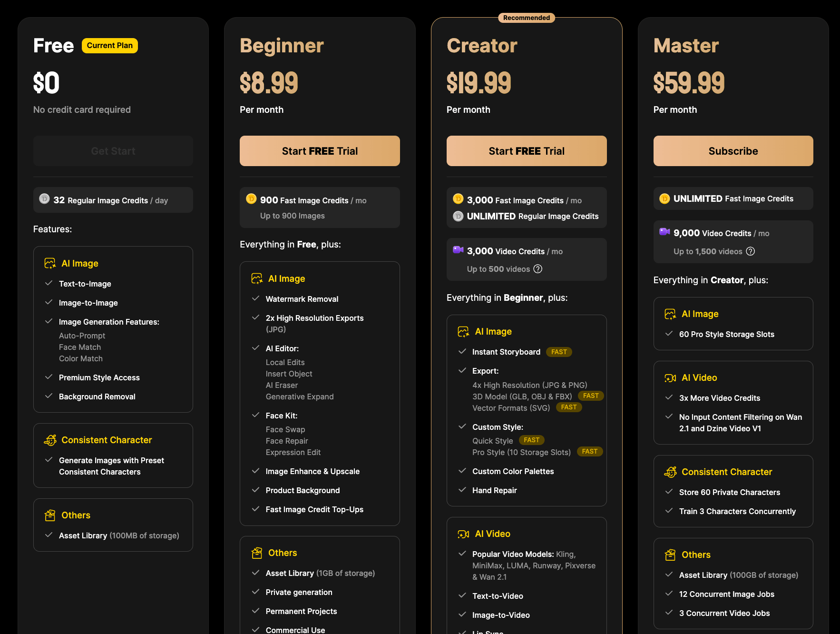840x634 pixels.
Task: Click the AI Video icon in Master plan
Action: [x=670, y=378]
